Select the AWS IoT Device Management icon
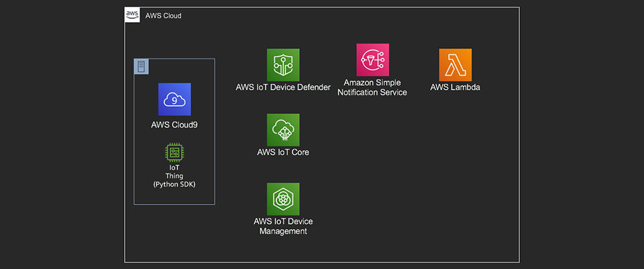 [x=283, y=199]
